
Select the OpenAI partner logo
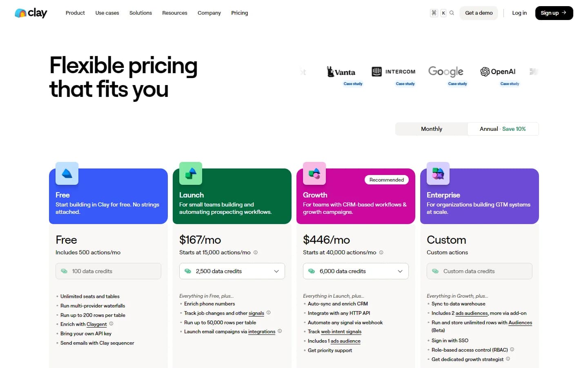pos(498,71)
